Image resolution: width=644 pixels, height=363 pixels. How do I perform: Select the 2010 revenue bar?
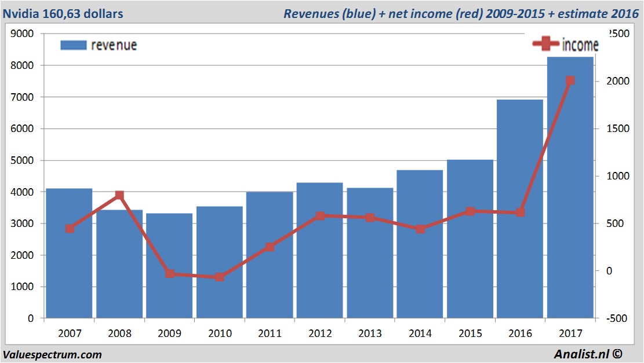pyautogui.click(x=220, y=262)
